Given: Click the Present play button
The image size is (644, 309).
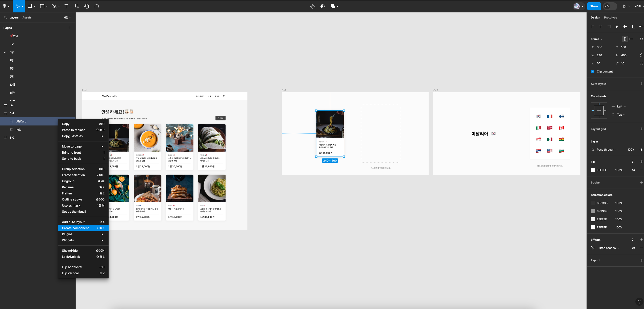Looking at the screenshot, I should pos(625,6).
